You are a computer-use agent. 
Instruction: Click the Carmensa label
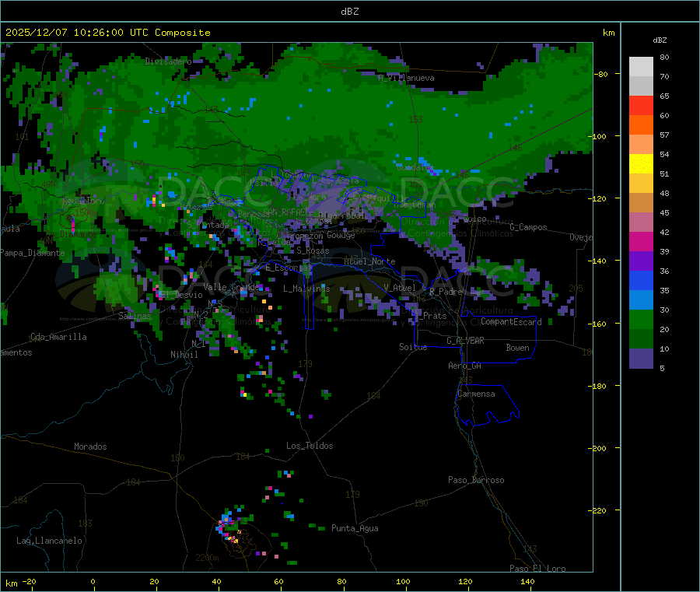click(x=476, y=394)
